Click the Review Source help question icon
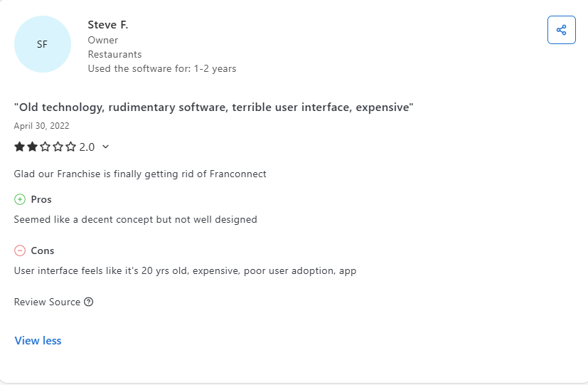Image resolution: width=588 pixels, height=385 pixels. 88,302
